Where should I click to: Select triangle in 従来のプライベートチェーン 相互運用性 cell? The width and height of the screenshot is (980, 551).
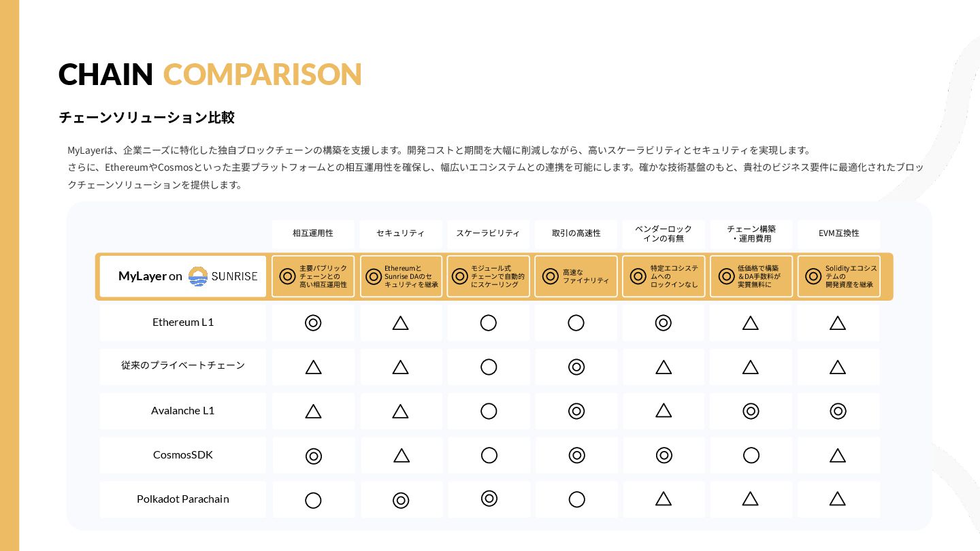[313, 367]
